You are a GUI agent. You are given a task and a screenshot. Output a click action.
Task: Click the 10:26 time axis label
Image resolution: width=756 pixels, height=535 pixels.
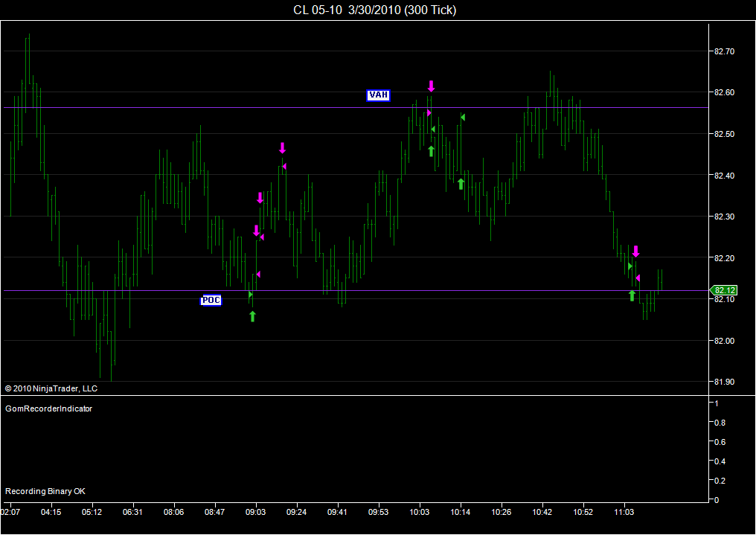[x=502, y=512]
